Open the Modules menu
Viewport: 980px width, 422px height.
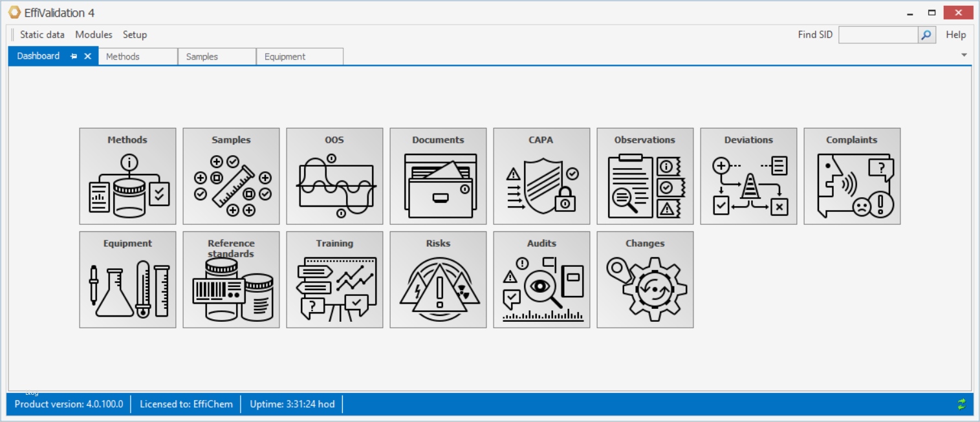click(94, 35)
